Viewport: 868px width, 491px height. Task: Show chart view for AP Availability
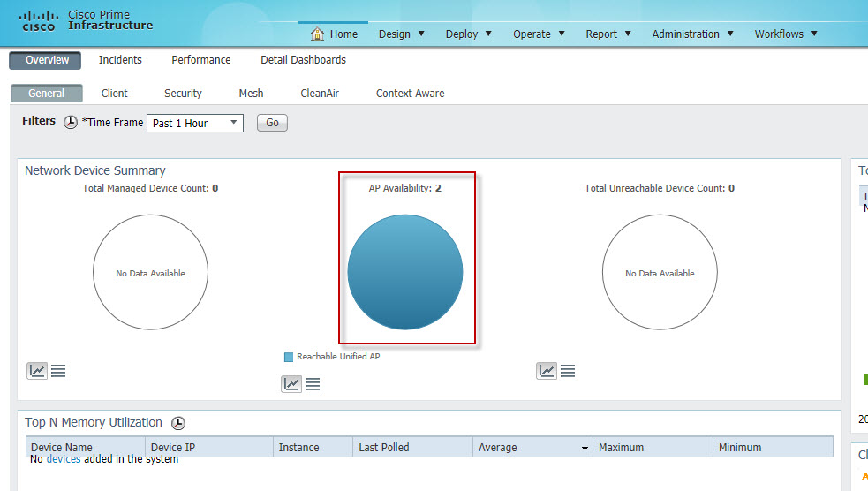pos(291,383)
